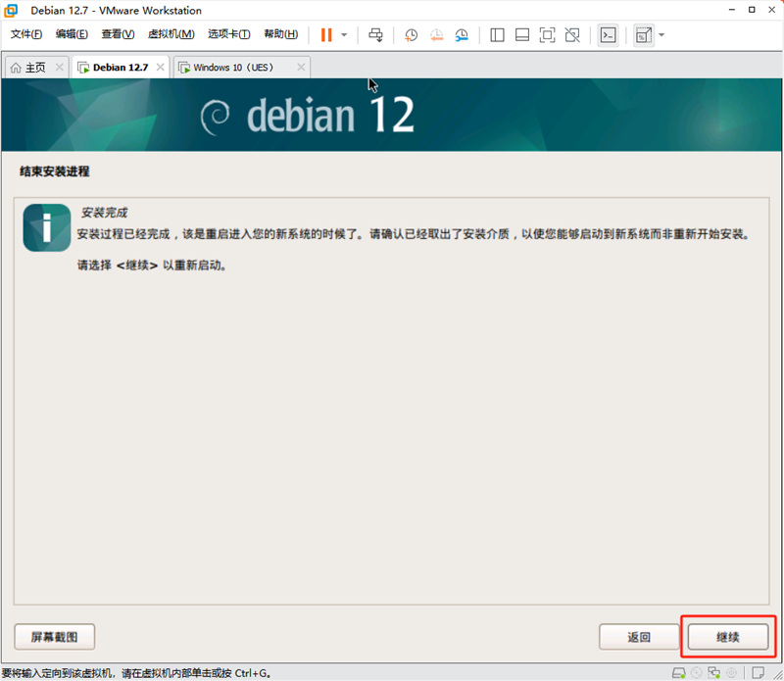The height and width of the screenshot is (681, 784).
Task: Click the VMware Workstation title bar icon
Action: [11, 11]
